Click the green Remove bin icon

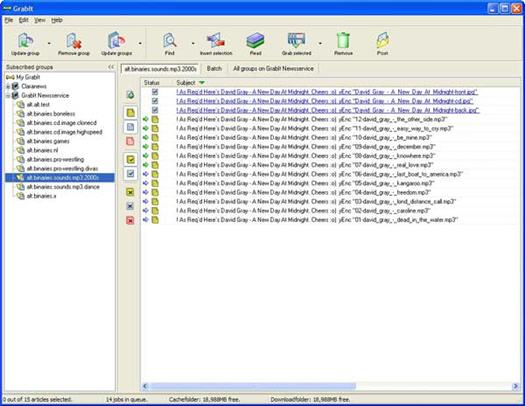pos(343,41)
